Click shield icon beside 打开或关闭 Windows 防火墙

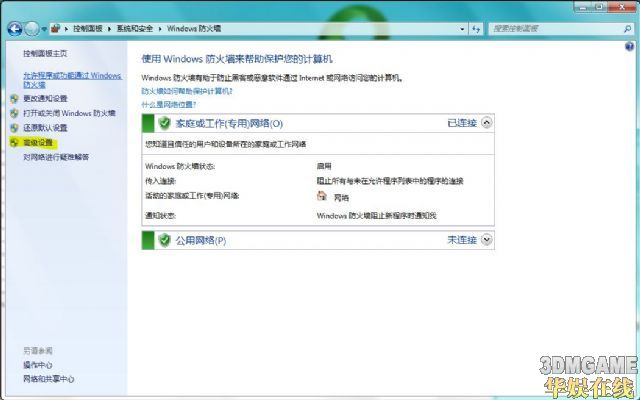click(x=14, y=113)
